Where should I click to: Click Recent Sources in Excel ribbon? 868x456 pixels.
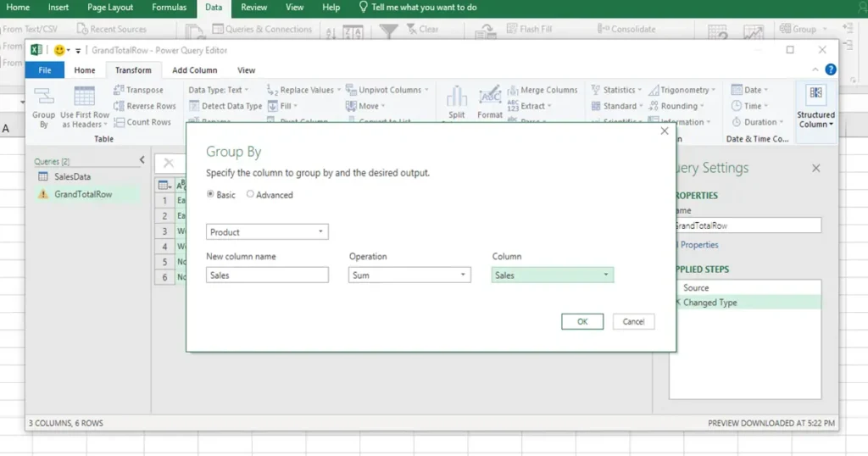[112, 29]
